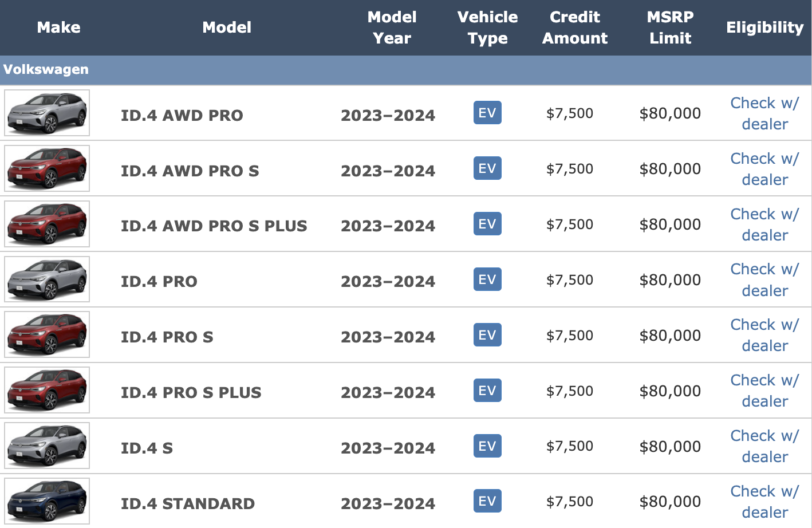812x528 pixels.
Task: Click the EV badge for ID.4 AWD PRO S
Action: coord(487,168)
